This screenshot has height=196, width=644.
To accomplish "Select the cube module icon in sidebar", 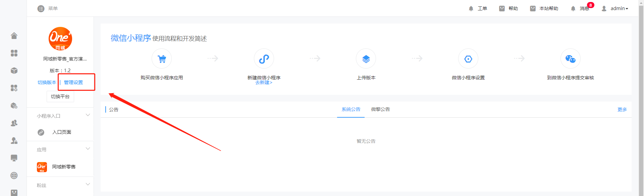I will (x=14, y=71).
